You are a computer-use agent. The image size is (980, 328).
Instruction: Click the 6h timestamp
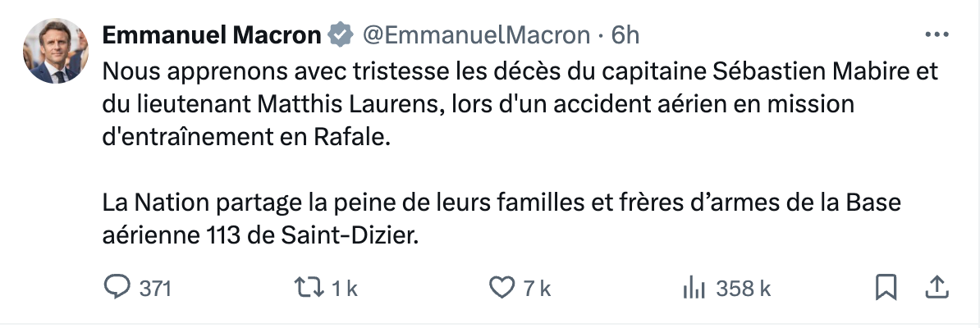click(625, 35)
